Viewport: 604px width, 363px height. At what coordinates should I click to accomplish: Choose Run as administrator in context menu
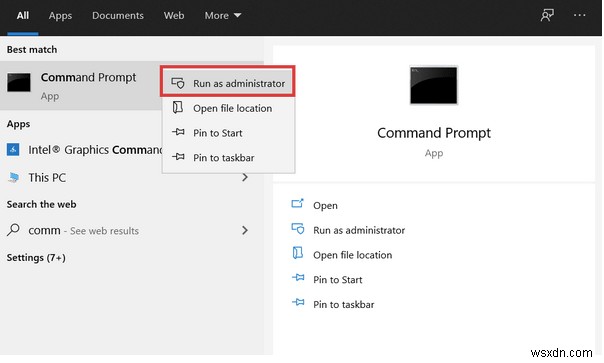coord(228,83)
